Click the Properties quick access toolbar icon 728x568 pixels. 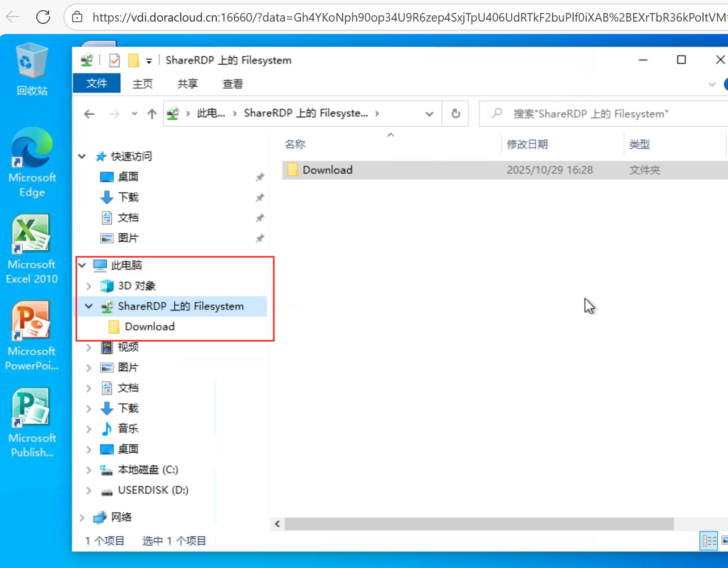pyautogui.click(x=115, y=60)
